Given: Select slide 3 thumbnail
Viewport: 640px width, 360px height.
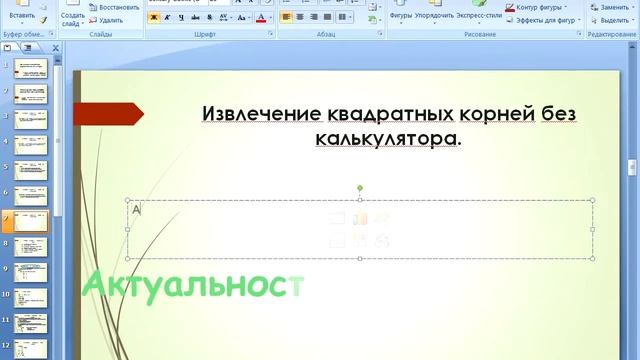Looking at the screenshot, I should [x=31, y=119].
